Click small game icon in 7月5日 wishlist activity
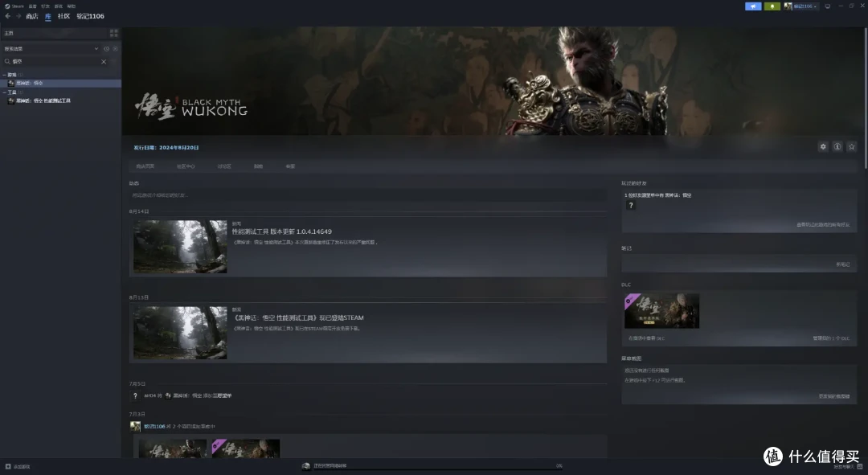The width and height of the screenshot is (868, 475). (x=168, y=395)
